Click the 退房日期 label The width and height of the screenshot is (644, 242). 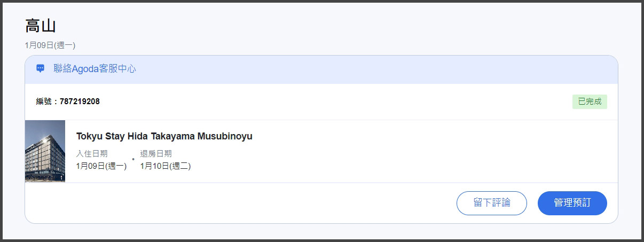point(156,154)
